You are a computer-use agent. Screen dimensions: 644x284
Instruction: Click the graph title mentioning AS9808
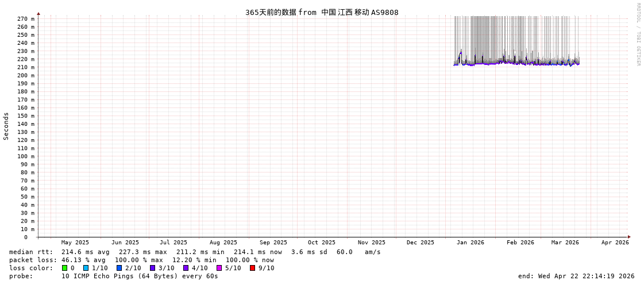(x=322, y=12)
